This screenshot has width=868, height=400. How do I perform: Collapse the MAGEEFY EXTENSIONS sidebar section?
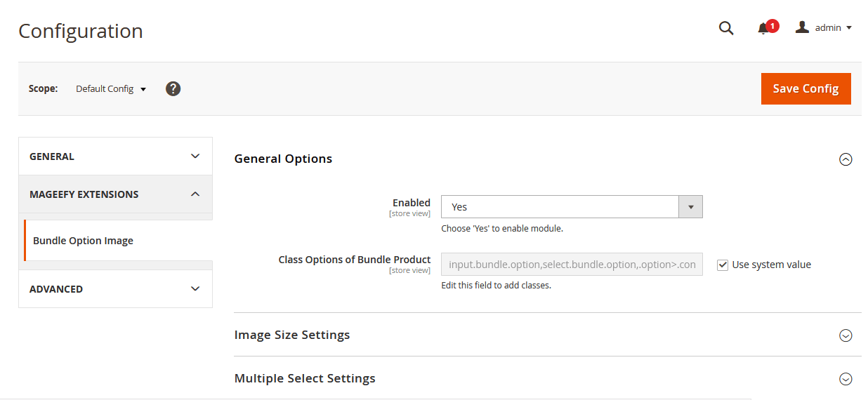115,194
